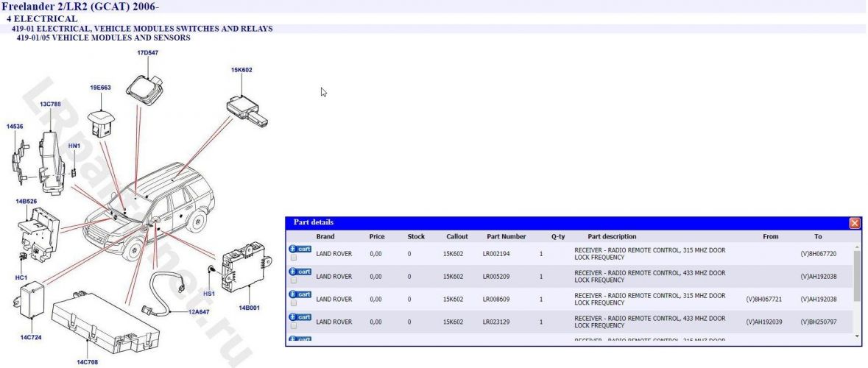Click the 14C708 control module drawing
The image size is (868, 368).
(x=105, y=325)
